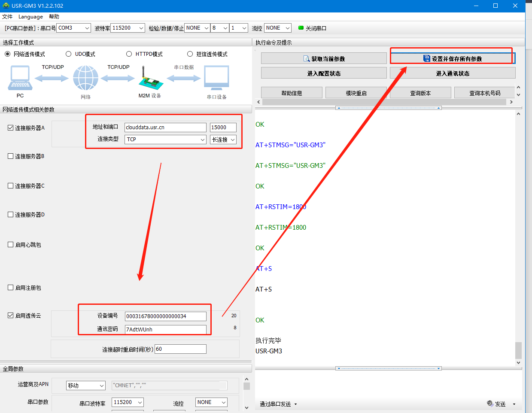Click the floppy disk icon on 设置并保存所有参数
Viewport: 532px width, 413px height.
click(x=426, y=58)
